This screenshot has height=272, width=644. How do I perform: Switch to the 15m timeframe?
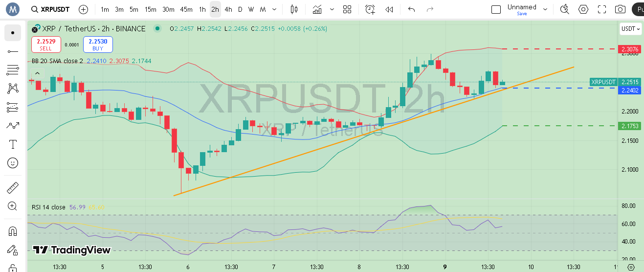[x=151, y=9]
